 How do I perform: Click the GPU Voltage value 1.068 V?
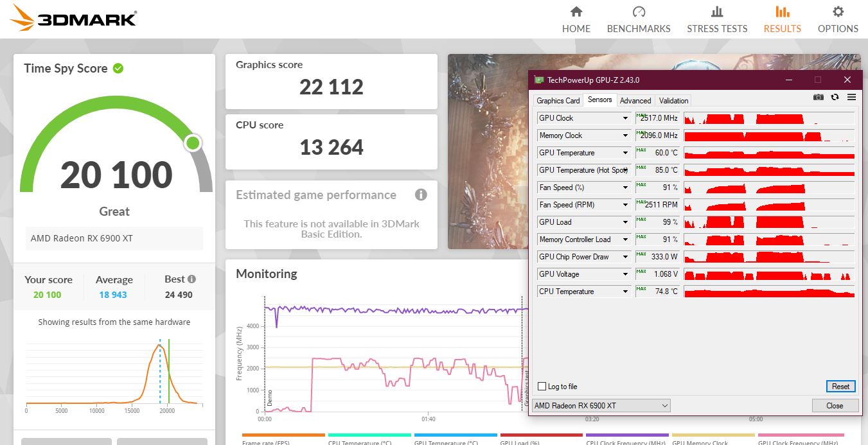(657, 274)
